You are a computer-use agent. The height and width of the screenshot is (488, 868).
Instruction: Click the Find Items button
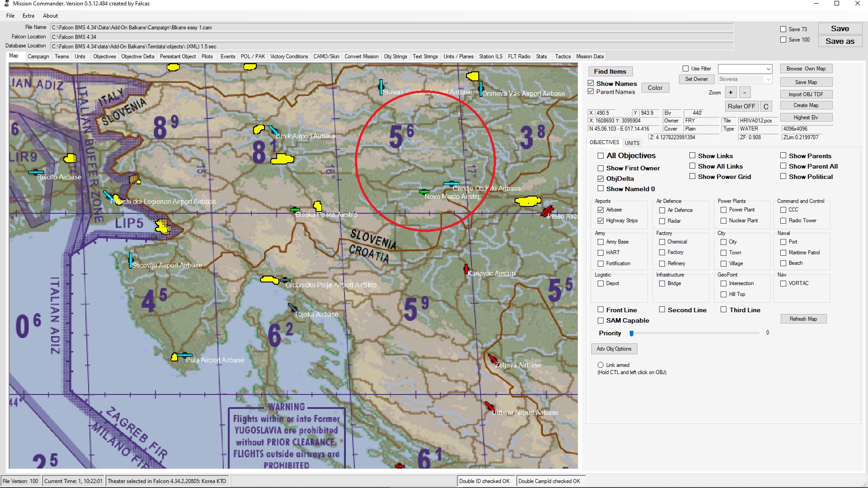coord(610,71)
